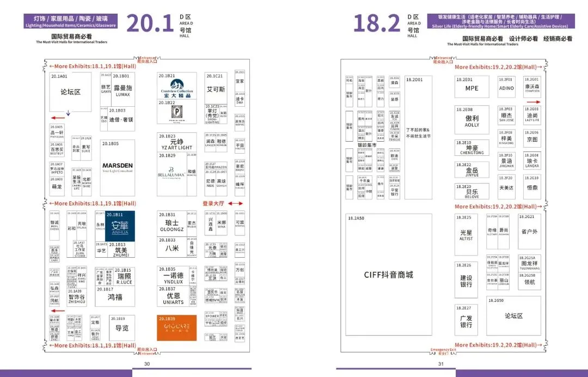The image size is (588, 377).
Task: Click booth 18.2F03 顺杰 SAN JOSE
Action: [x=506, y=115]
